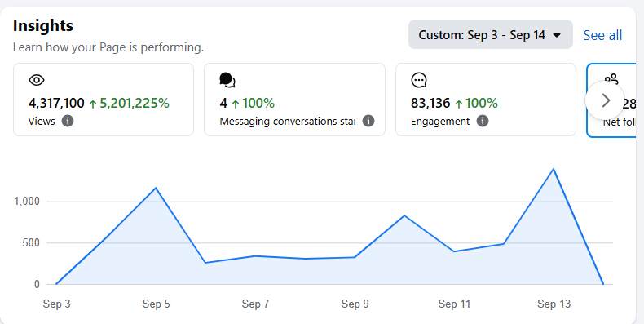This screenshot has width=644, height=324.
Task: Click the eye icon on Views card
Action: pos(37,80)
